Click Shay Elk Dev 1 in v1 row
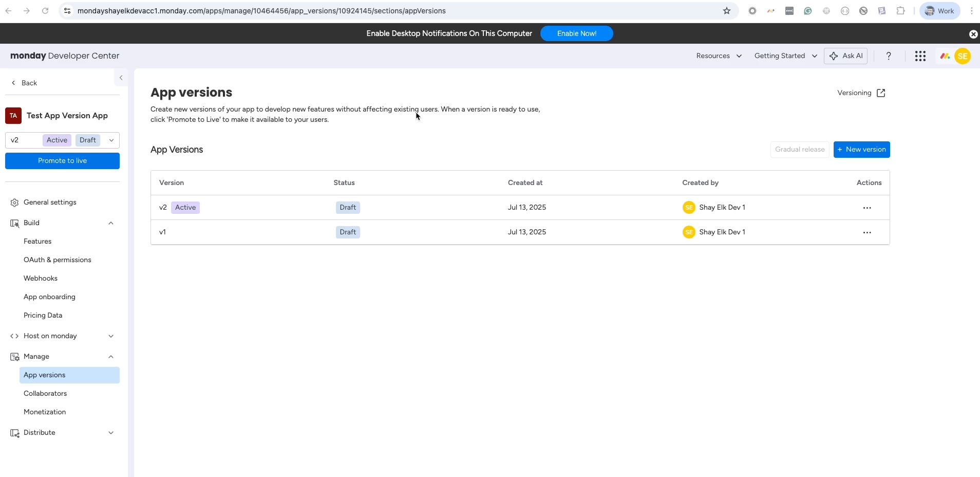 coord(722,232)
